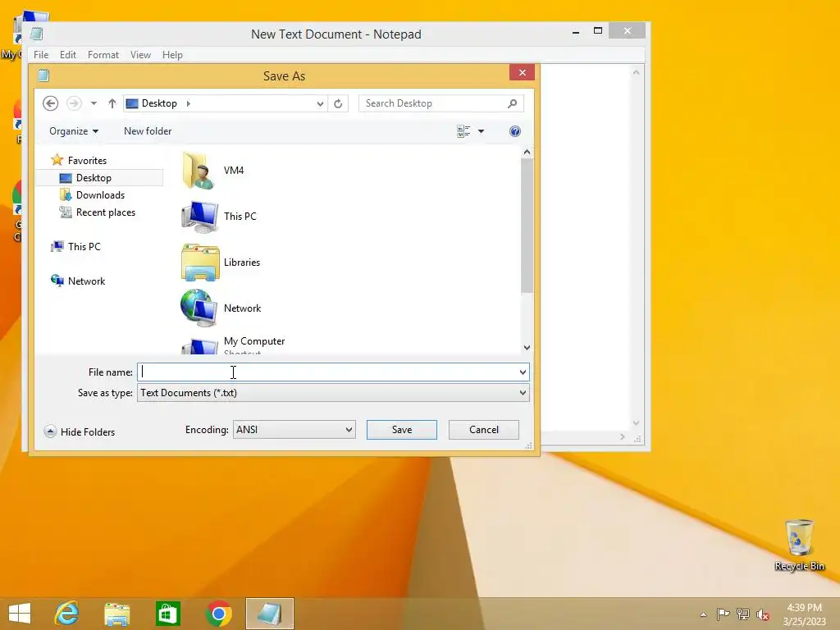840x630 pixels.
Task: Select the Libraries folder icon
Action: click(x=200, y=262)
